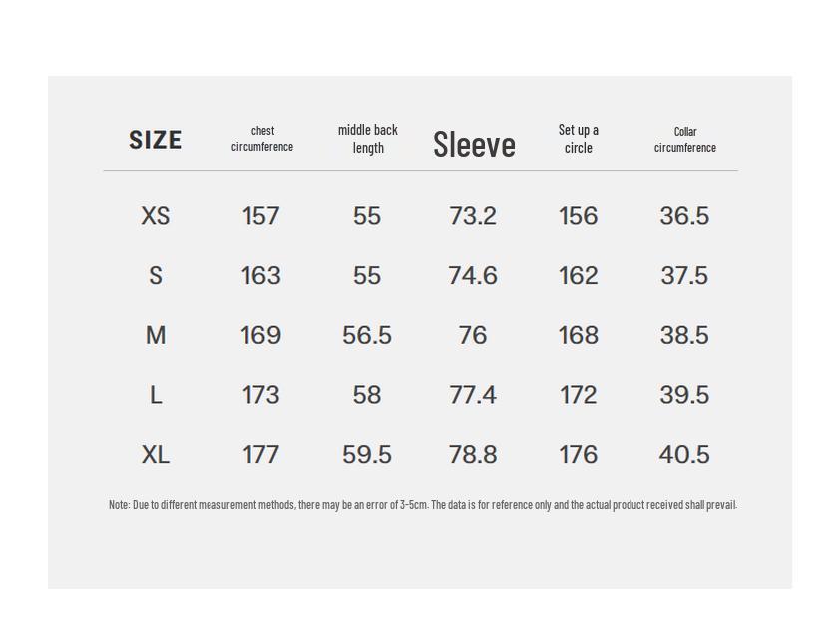The width and height of the screenshot is (840, 630).
Task: Click chest value 157 for XS
Action: click(261, 216)
